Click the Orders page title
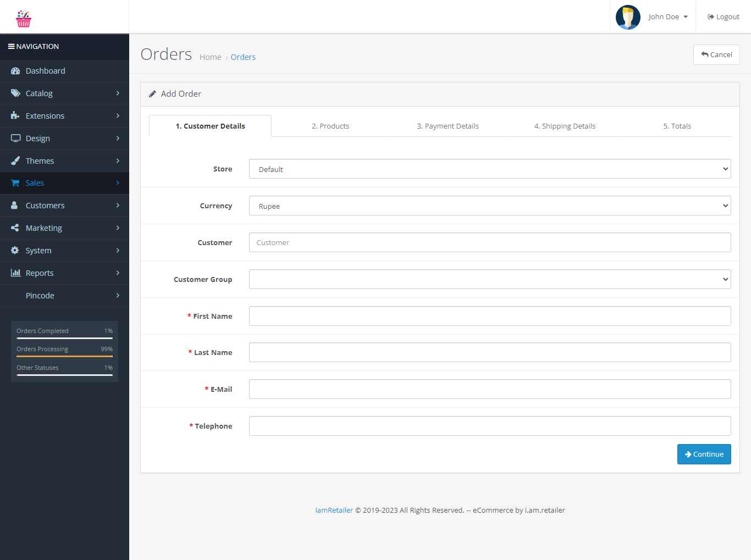 tap(166, 54)
